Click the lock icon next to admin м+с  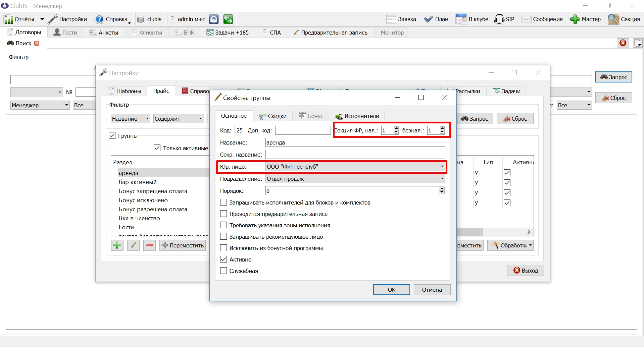coord(214,19)
